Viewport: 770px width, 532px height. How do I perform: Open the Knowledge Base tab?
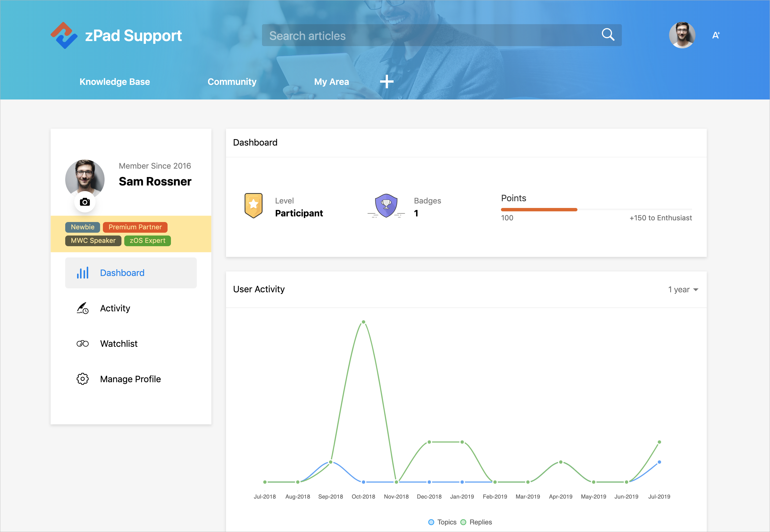point(114,82)
